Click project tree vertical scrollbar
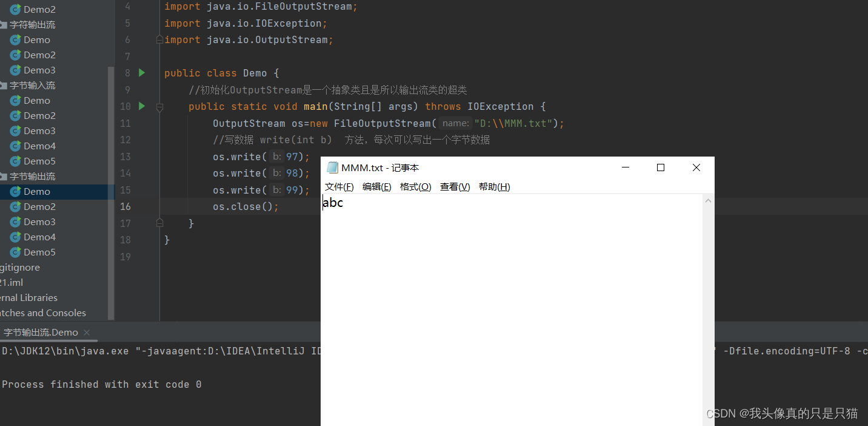The width and height of the screenshot is (868, 426). (x=111, y=193)
